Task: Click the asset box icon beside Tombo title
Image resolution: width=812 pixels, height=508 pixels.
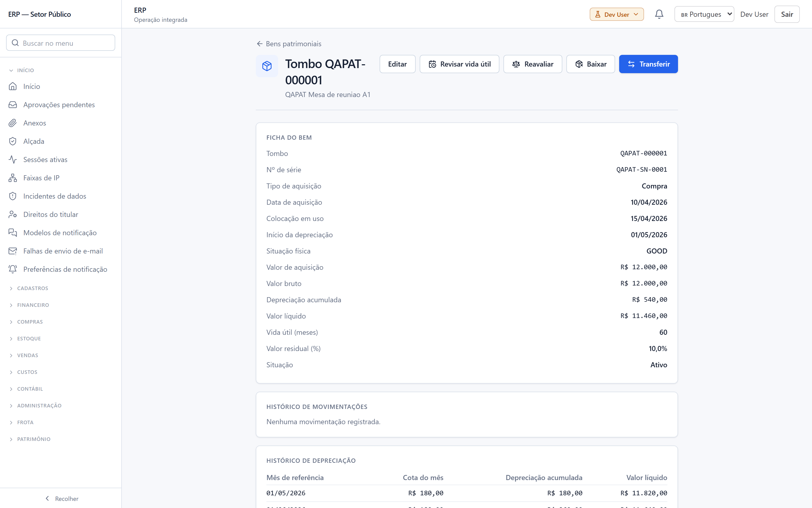Action: point(267,66)
